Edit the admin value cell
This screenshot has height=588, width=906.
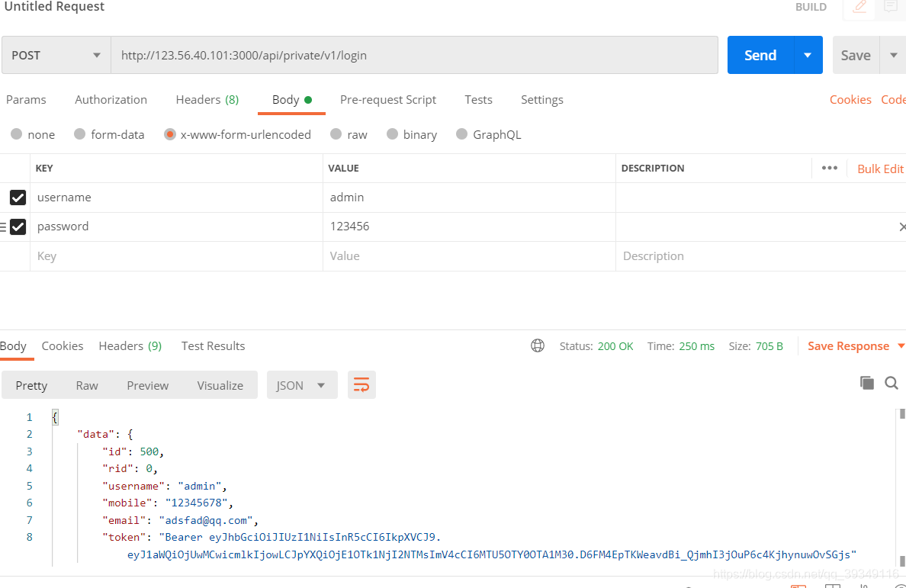pos(469,198)
